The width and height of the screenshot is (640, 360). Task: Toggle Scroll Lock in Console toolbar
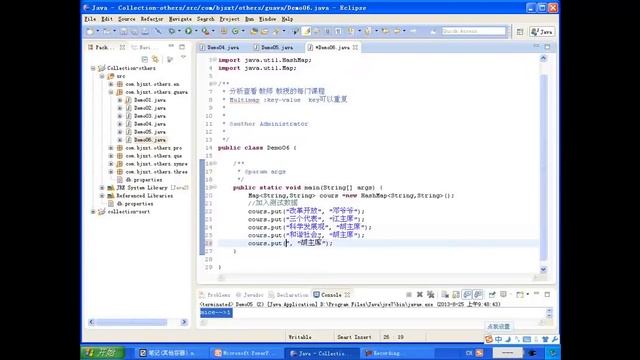tap(456, 294)
